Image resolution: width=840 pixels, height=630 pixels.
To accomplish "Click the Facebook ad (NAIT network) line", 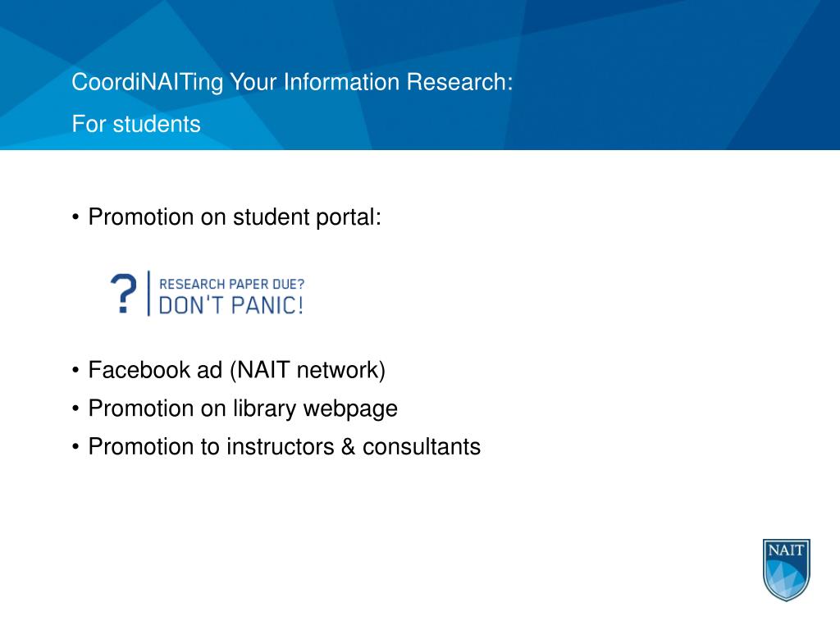I will pos(237,370).
